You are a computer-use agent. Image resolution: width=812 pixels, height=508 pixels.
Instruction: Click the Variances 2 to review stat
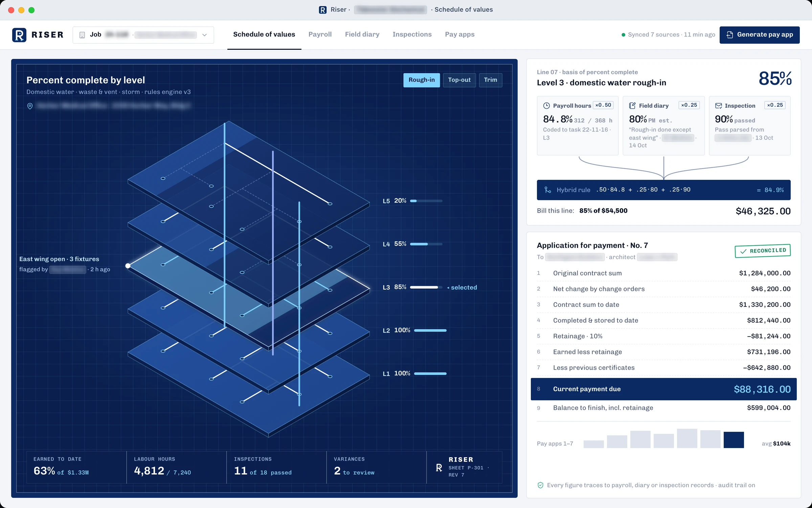click(x=376, y=467)
